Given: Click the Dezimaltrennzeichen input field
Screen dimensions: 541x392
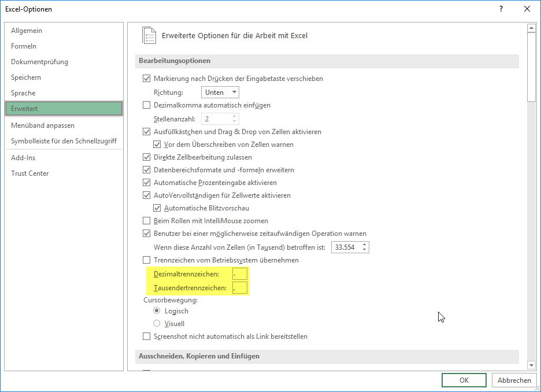Looking at the screenshot, I should pos(240,274).
